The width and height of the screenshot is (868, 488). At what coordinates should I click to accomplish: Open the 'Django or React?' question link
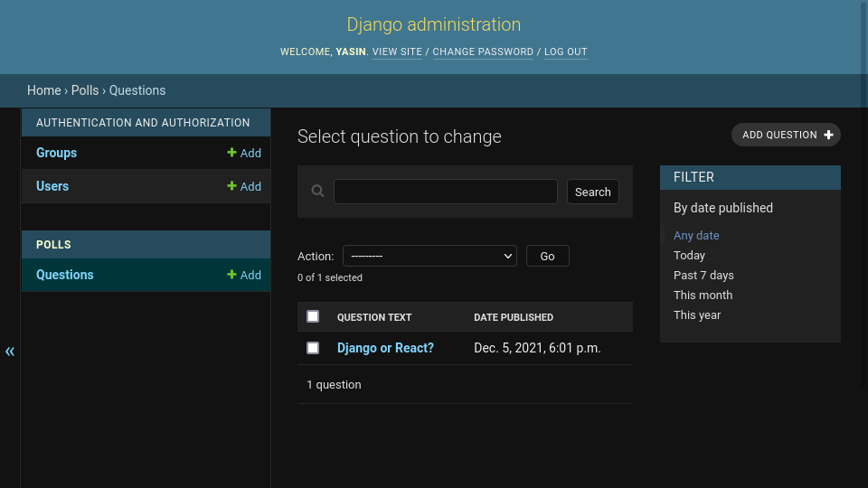pyautogui.click(x=385, y=348)
